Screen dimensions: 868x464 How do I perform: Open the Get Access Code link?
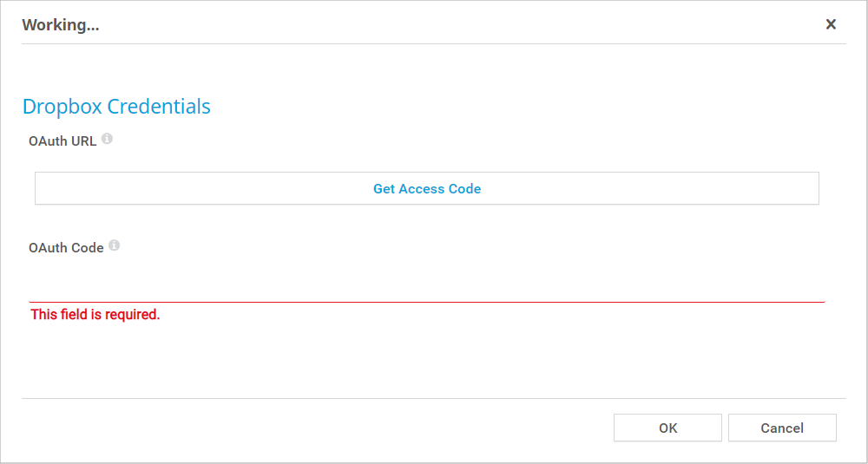[x=427, y=188]
